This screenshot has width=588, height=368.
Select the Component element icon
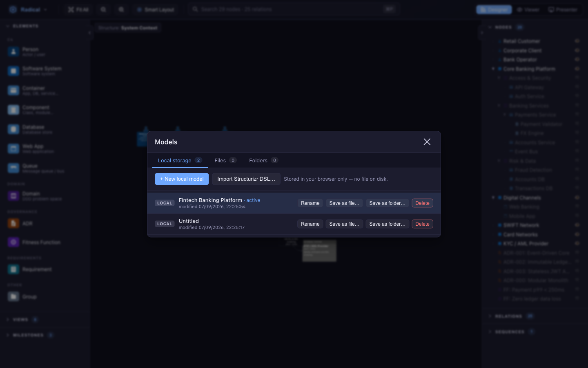pos(13,110)
